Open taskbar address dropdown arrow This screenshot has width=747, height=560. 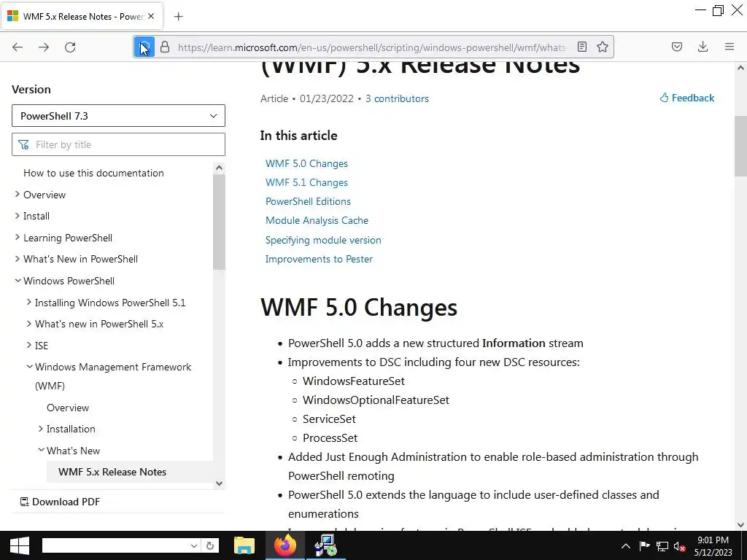pos(194,545)
